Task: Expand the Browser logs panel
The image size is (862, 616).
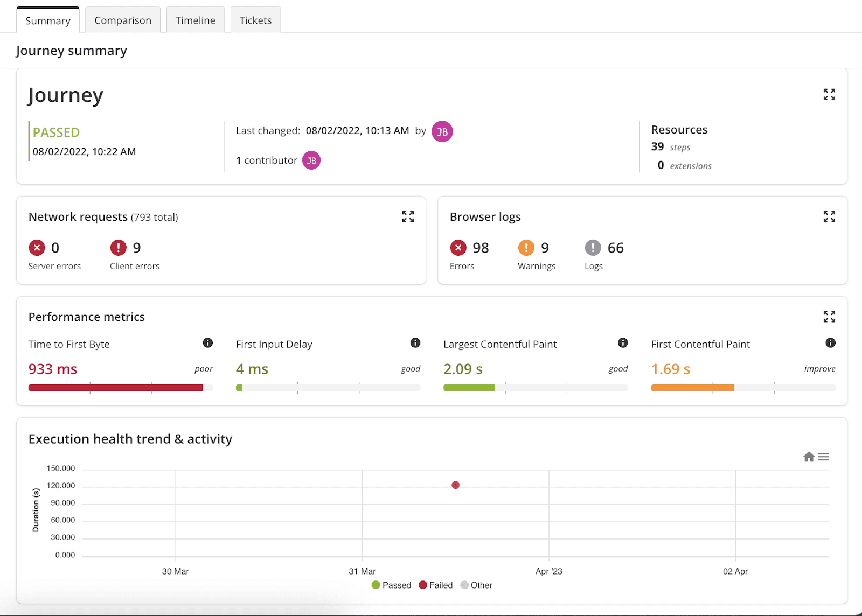Action: (829, 216)
